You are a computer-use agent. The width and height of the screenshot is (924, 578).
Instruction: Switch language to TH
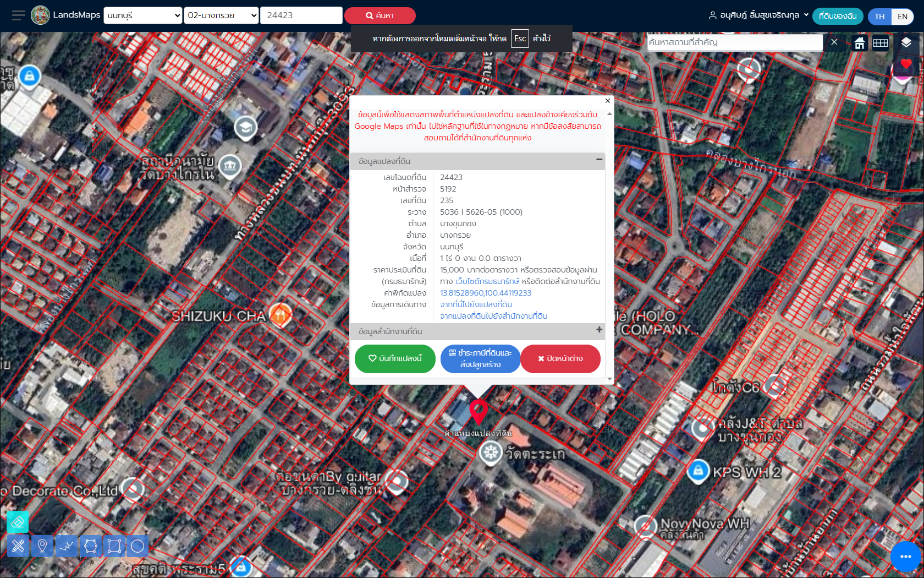(879, 17)
